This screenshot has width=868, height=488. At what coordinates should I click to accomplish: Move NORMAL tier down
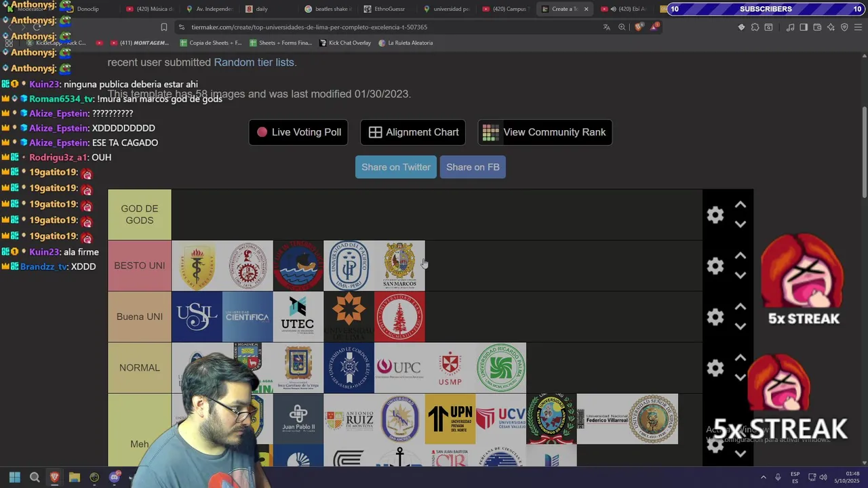(x=741, y=377)
